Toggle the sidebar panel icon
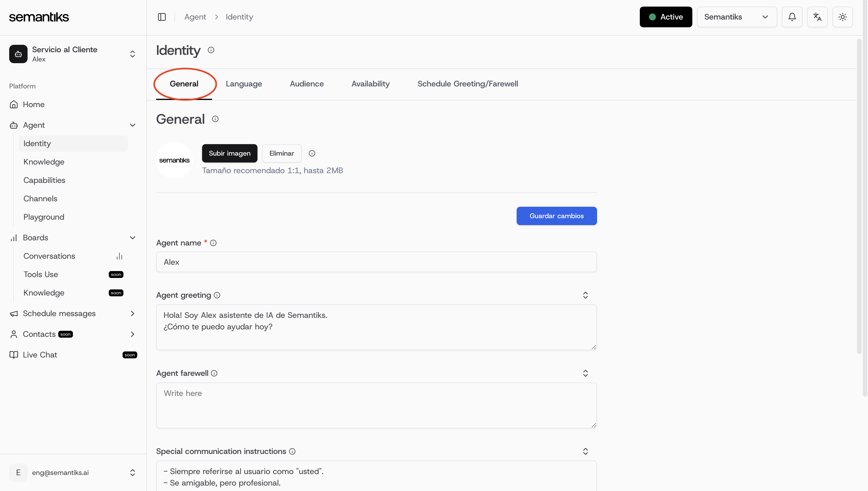 coord(162,17)
